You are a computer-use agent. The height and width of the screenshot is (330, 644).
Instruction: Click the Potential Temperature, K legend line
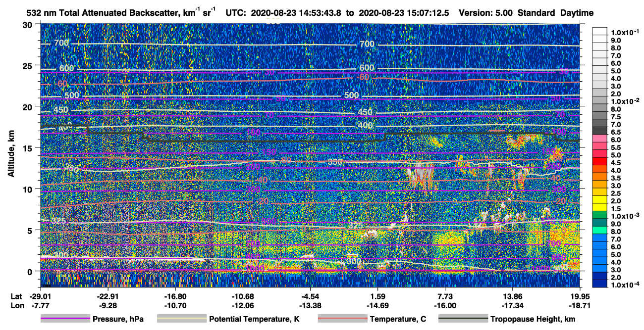[181, 319]
